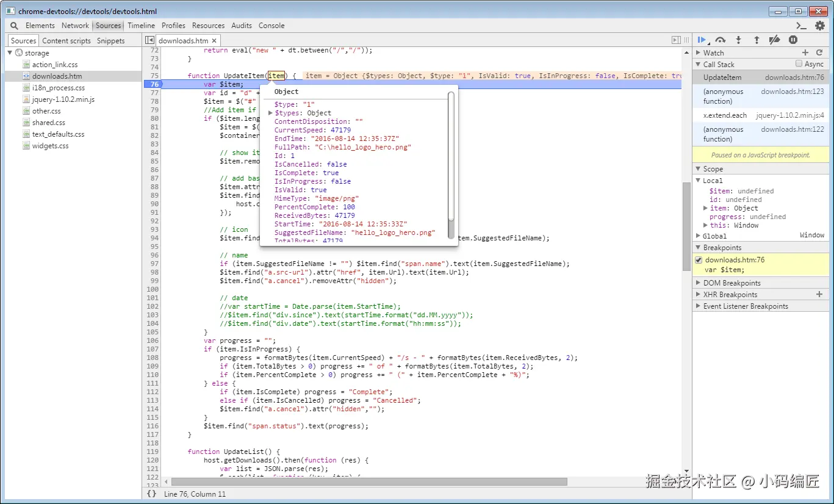Switch to the Elements panel
Image resolution: width=834 pixels, height=504 pixels.
click(40, 26)
